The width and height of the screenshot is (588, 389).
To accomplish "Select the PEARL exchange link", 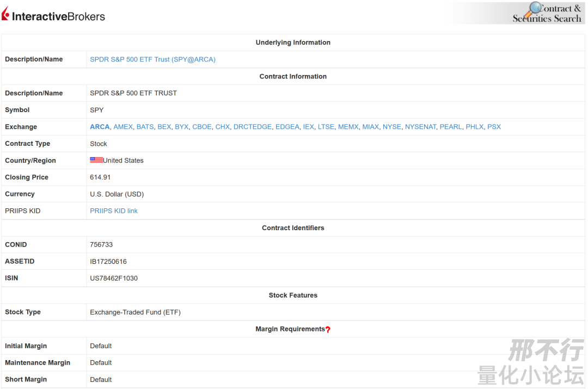I will 451,127.
